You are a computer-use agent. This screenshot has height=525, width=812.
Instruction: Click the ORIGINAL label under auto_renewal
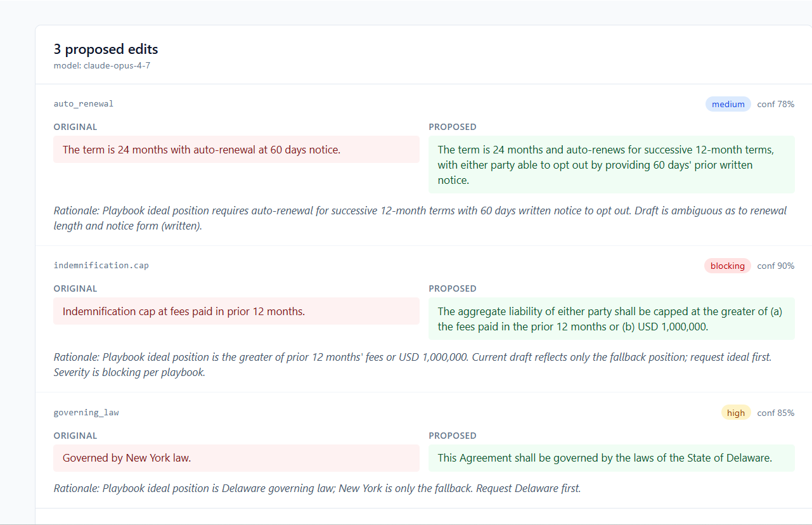point(75,127)
